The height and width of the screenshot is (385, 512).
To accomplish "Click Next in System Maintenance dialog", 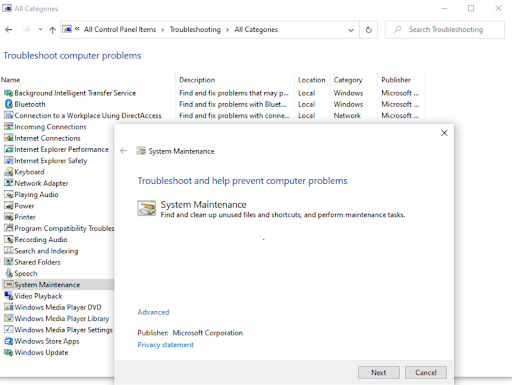I will click(x=379, y=373).
